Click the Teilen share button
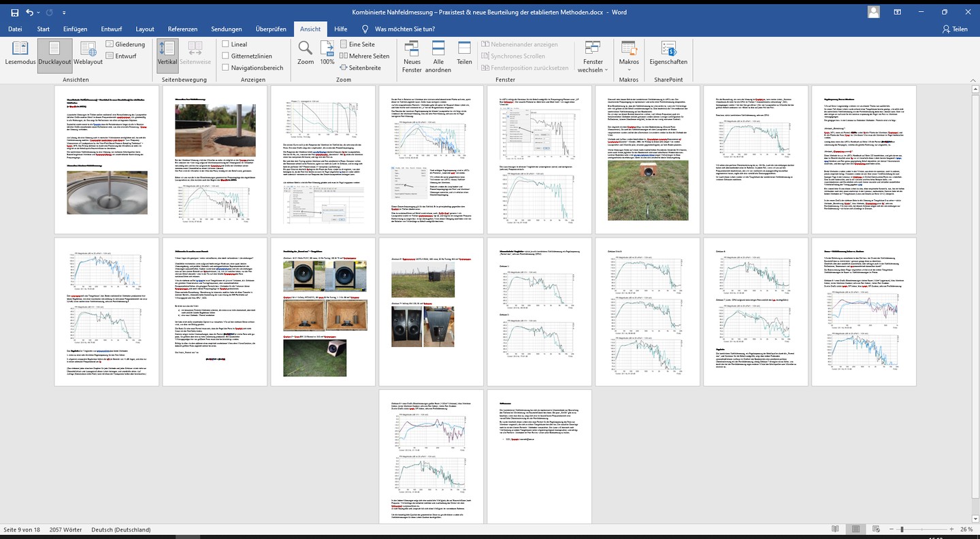 click(955, 29)
